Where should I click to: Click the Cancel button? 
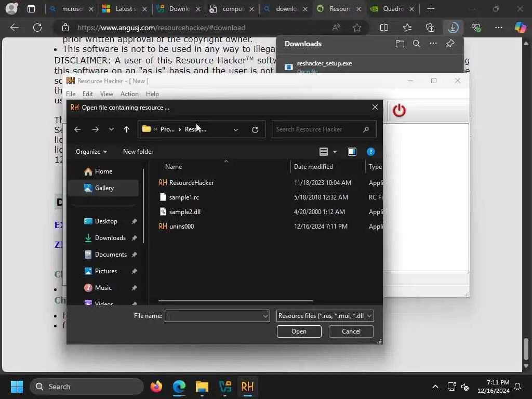(351, 331)
